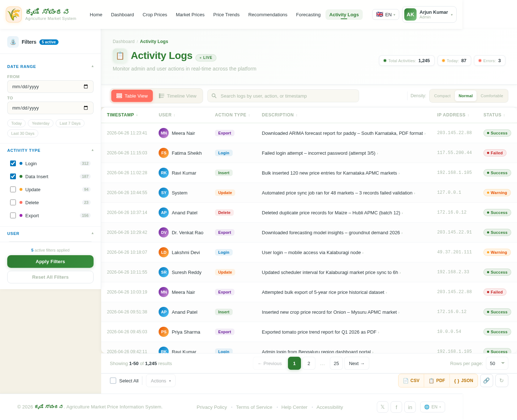This screenshot has width=517, height=420.
Task: Switch to Timeline View tab
Action: tap(178, 96)
